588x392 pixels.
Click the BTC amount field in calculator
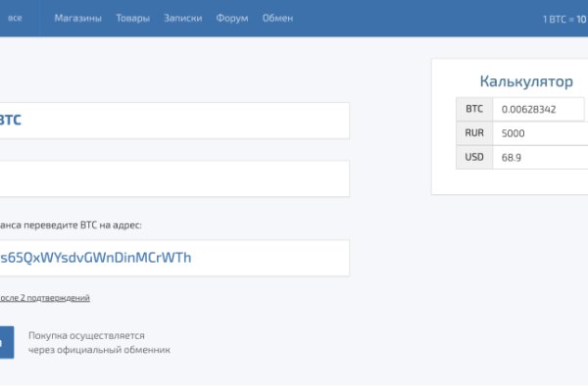pyautogui.click(x=539, y=109)
